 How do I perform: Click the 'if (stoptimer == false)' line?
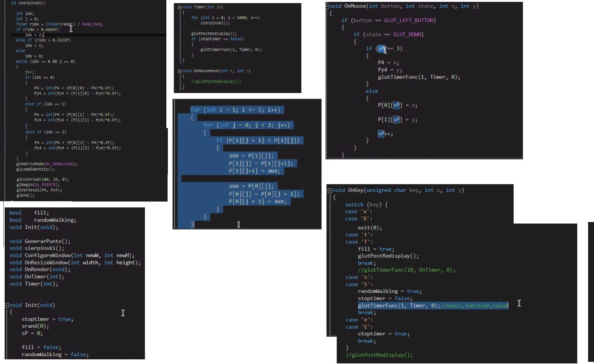[x=217, y=39]
